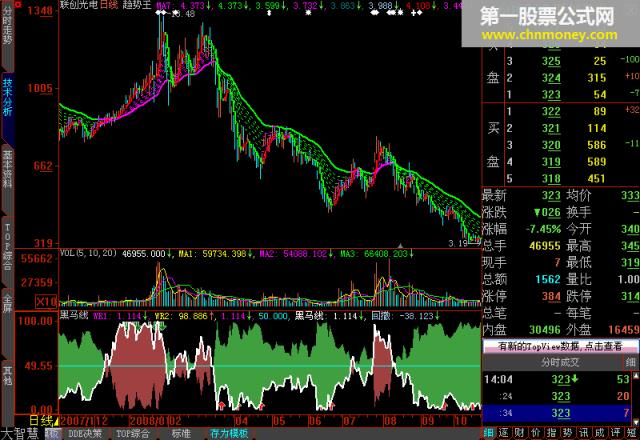Click the 3.19 low price marker

[x=458, y=244]
